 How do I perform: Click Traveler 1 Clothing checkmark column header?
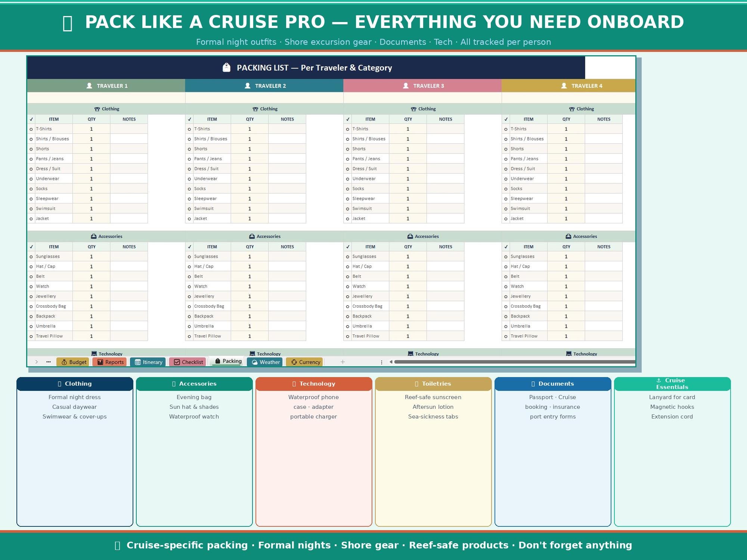[31, 119]
